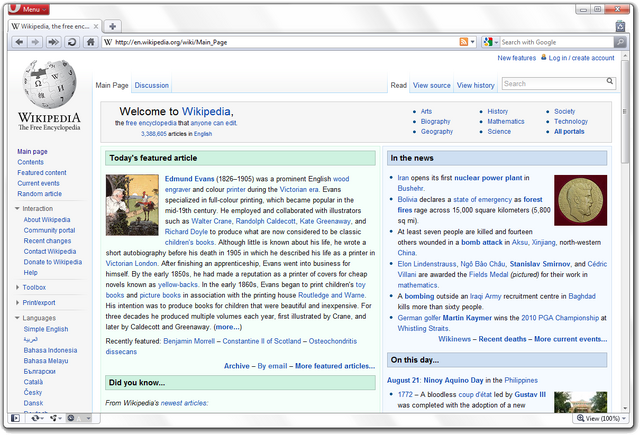
Task: Click the Search with Google field
Action: (556, 42)
